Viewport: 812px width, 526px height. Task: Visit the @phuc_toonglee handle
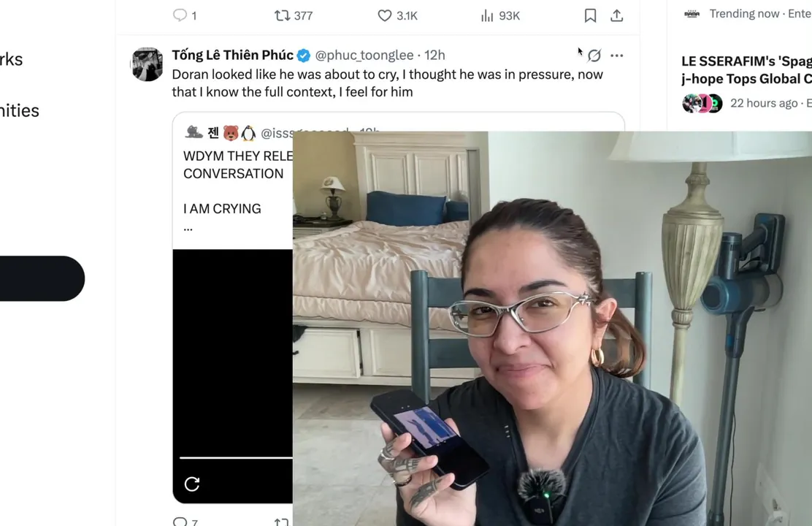364,55
